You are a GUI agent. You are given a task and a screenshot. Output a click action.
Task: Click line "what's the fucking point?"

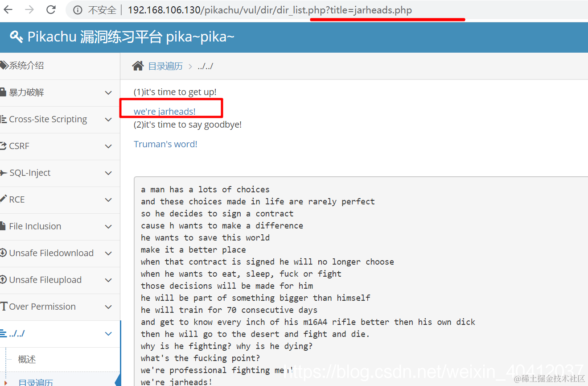201,358
